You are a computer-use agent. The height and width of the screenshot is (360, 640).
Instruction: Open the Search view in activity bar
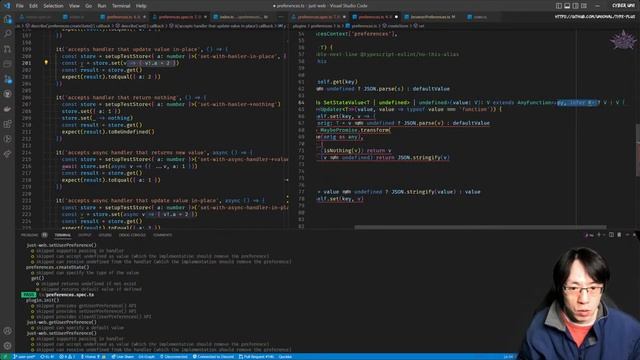coord(7,34)
